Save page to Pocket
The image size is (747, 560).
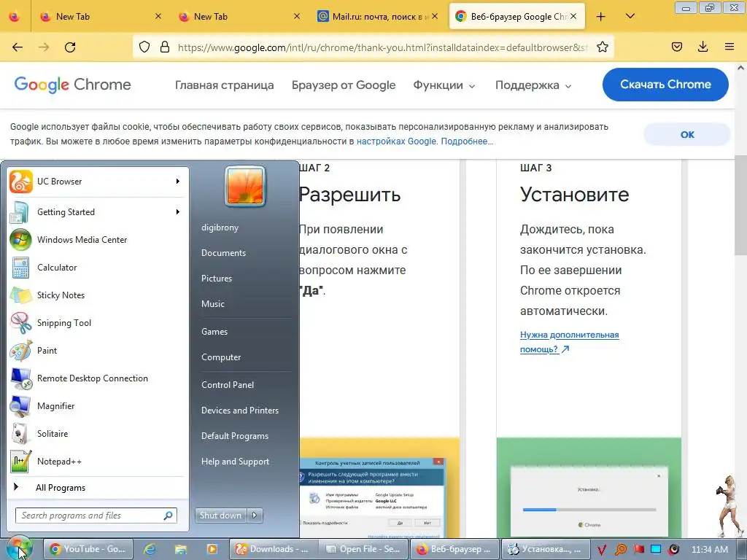(x=677, y=47)
